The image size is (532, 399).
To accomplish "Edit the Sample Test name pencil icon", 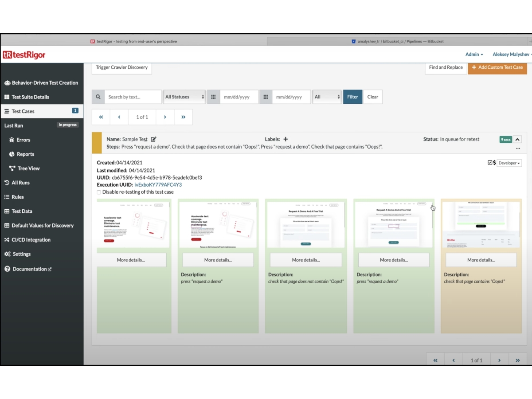I will (x=153, y=139).
